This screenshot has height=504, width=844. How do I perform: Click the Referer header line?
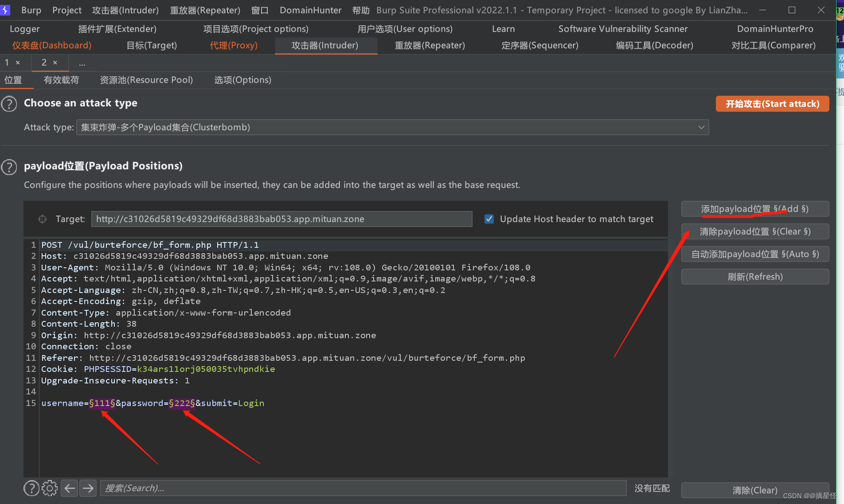pyautogui.click(x=283, y=358)
